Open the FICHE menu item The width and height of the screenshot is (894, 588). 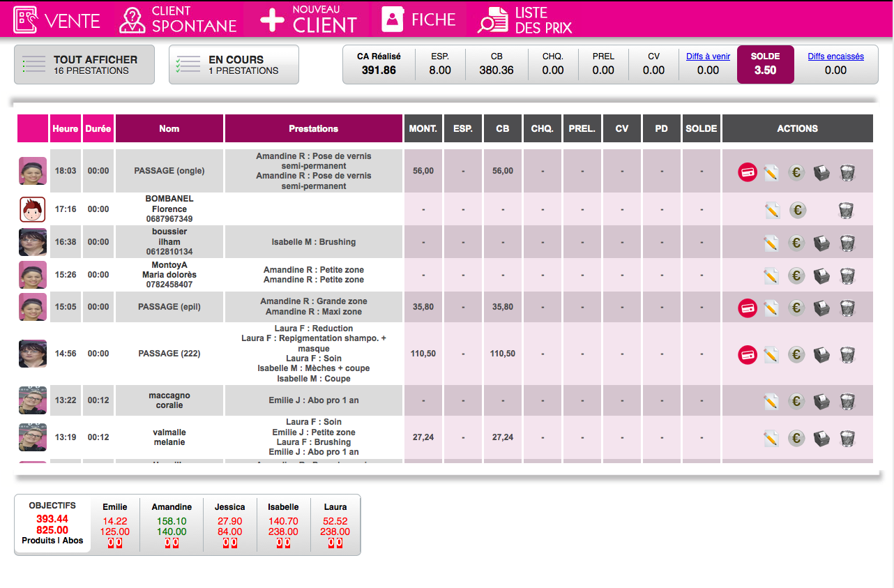tap(419, 20)
